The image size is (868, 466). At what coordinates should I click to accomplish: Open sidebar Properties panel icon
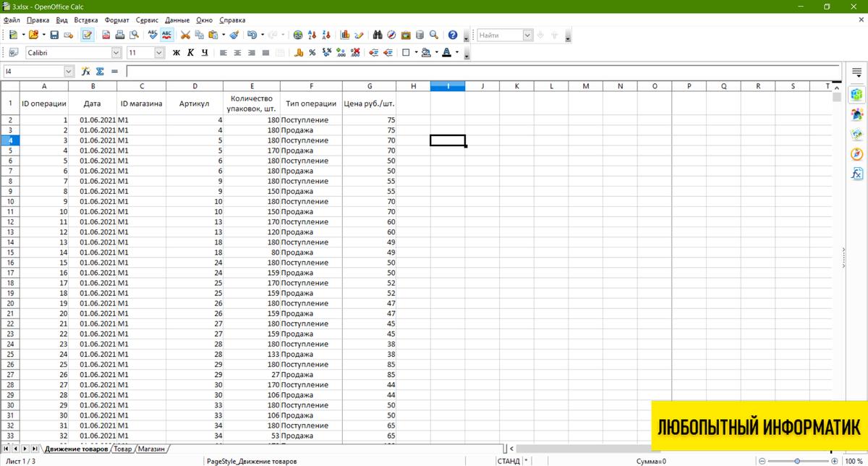click(857, 94)
